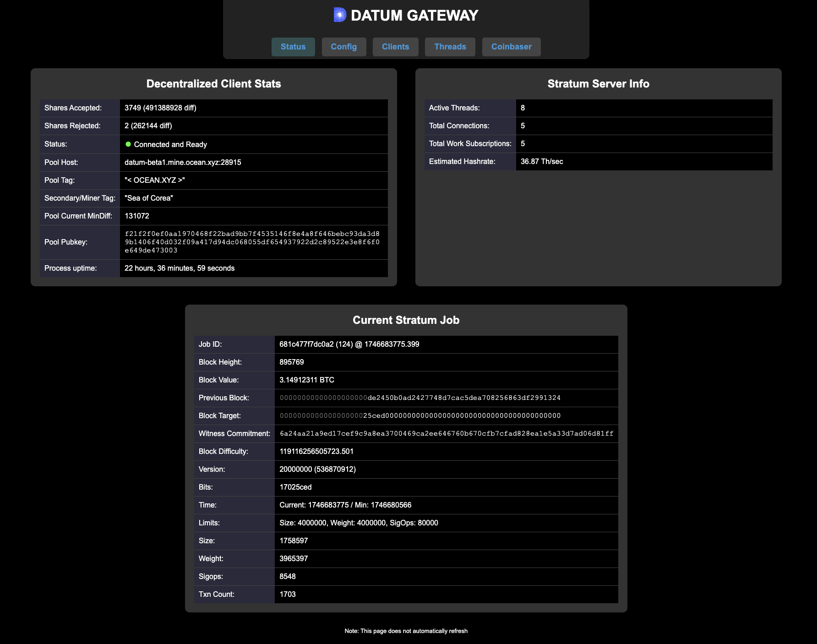Click the Datum Gateway logo icon
The image size is (817, 644).
point(340,15)
